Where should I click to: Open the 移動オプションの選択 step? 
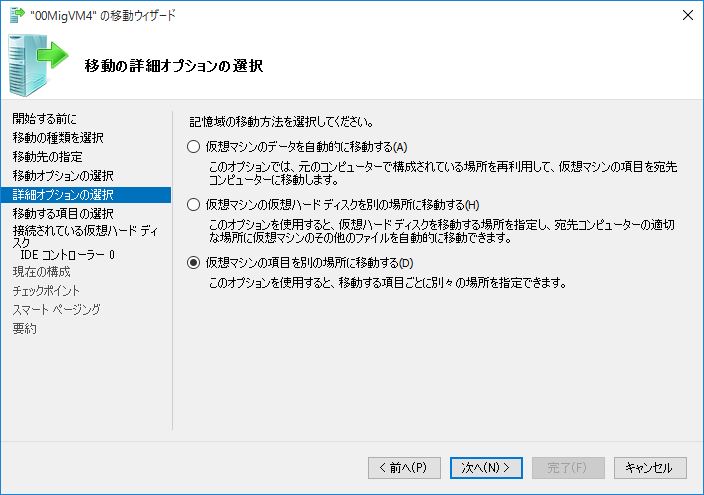point(63,176)
